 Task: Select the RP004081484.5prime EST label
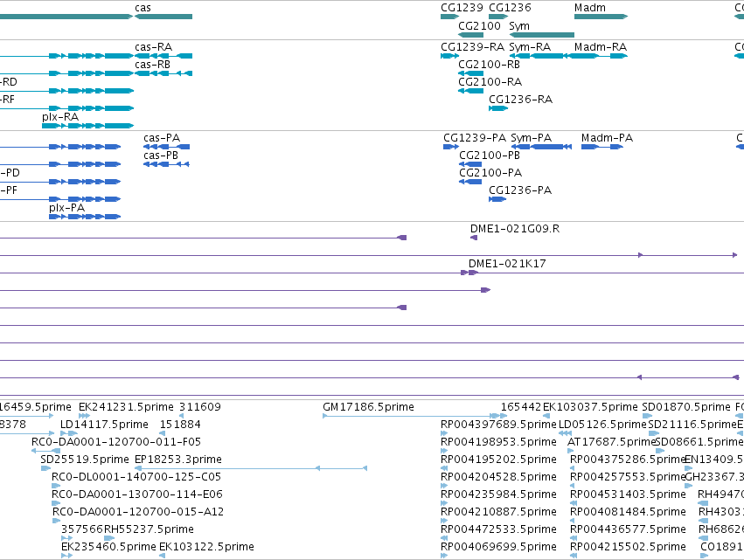(628, 512)
